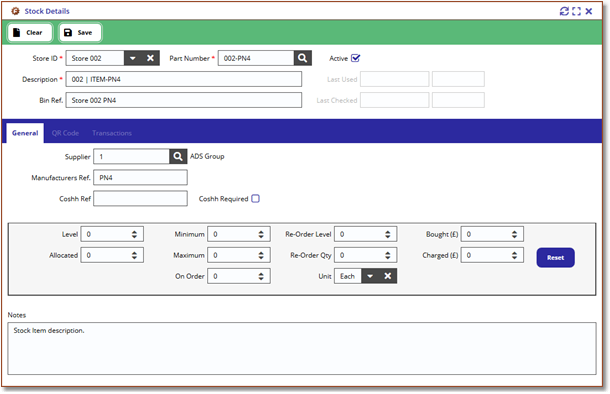
Task: Click the blue Reset button
Action: coord(556,257)
